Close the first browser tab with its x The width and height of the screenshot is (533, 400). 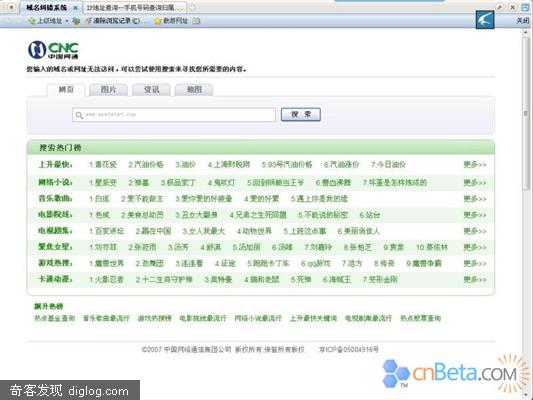(75, 7)
